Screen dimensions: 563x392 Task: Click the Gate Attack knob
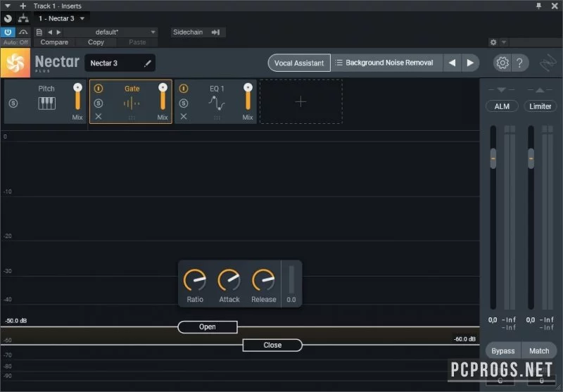pyautogui.click(x=229, y=279)
